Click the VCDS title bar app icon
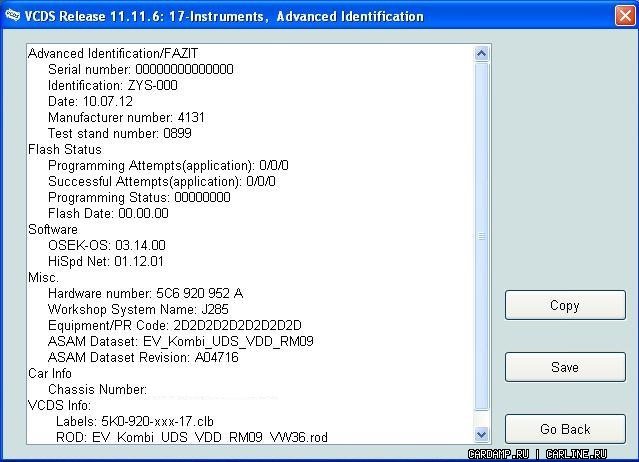 12,15
